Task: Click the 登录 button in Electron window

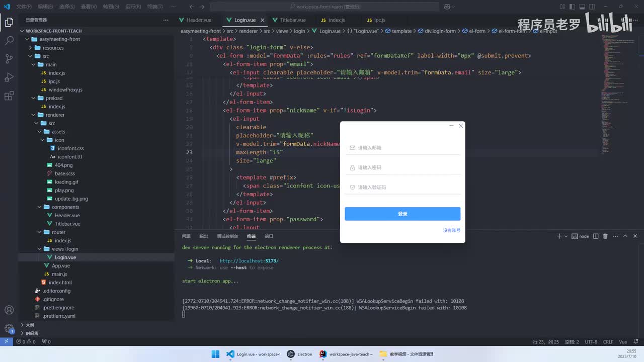Action: (403, 214)
